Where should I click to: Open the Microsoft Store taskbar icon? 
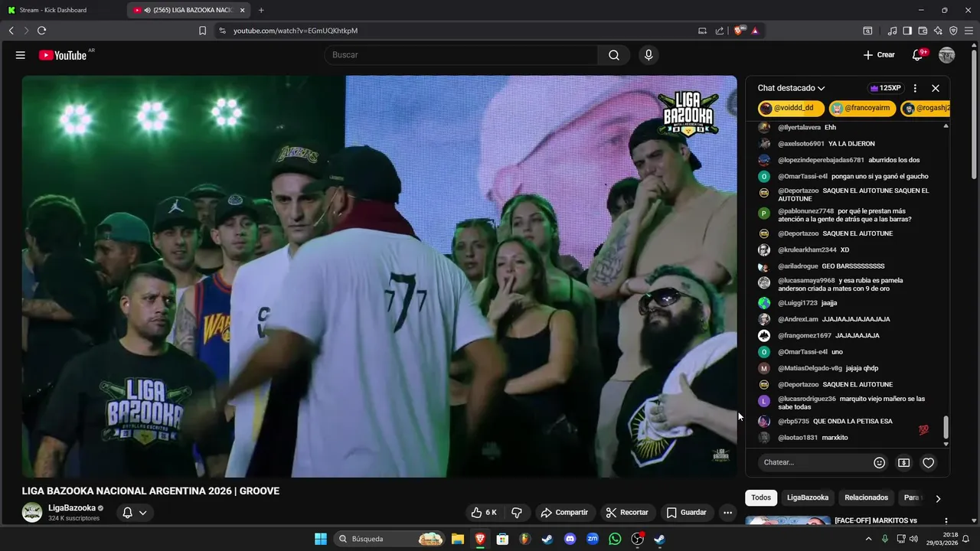[502, 539]
